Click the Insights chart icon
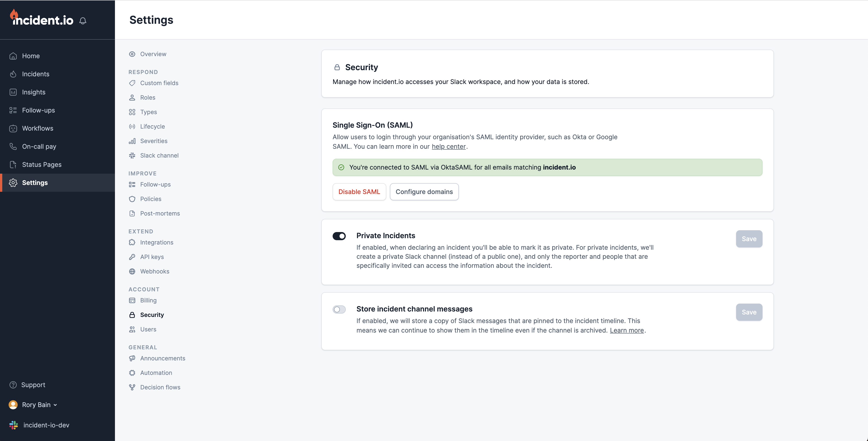 pos(13,92)
